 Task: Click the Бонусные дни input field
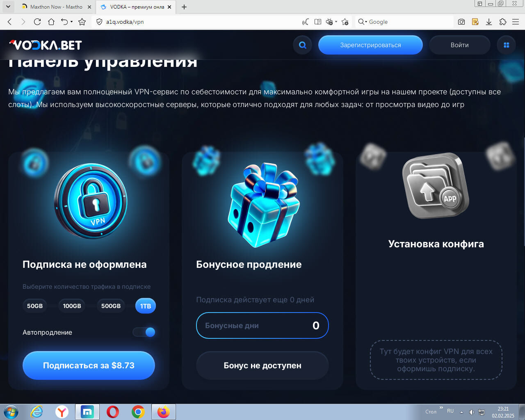pos(262,326)
